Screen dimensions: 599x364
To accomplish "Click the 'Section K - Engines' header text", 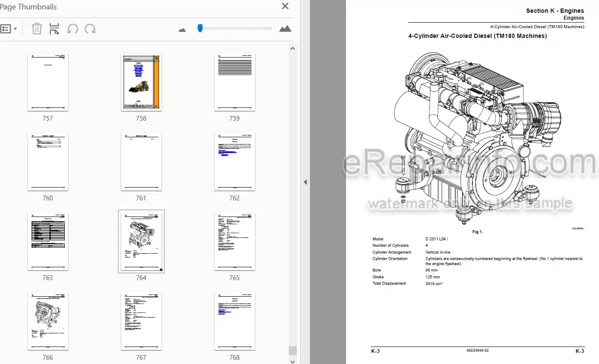I will click(x=555, y=11).
